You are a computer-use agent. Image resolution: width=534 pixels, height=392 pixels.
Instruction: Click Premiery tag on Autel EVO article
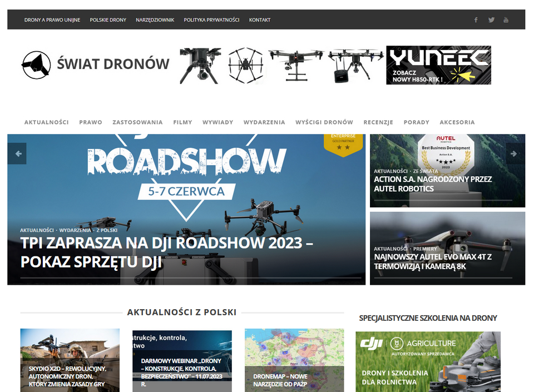coord(425,249)
